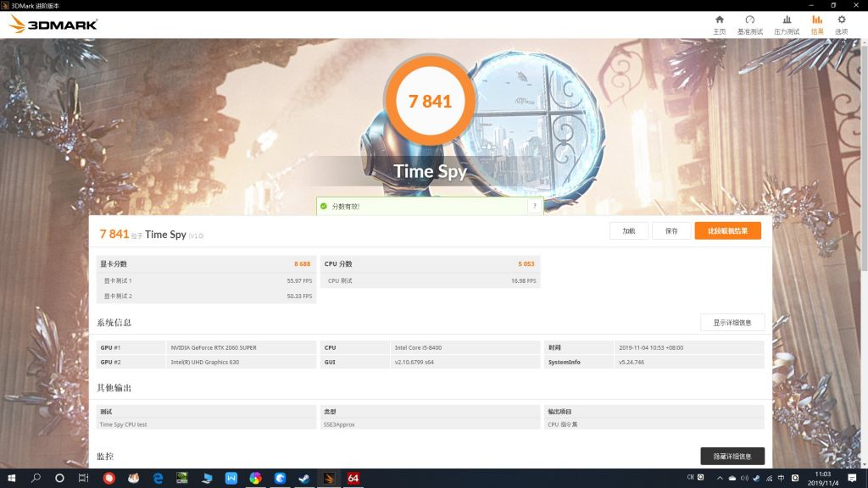
Task: Open CPU-Z 64-bit from the taskbar
Action: coord(353,478)
